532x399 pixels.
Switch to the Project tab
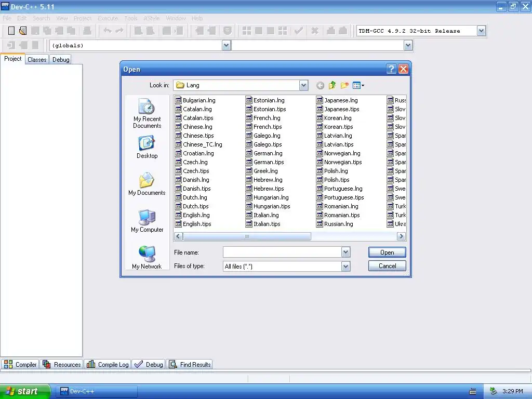click(12, 59)
